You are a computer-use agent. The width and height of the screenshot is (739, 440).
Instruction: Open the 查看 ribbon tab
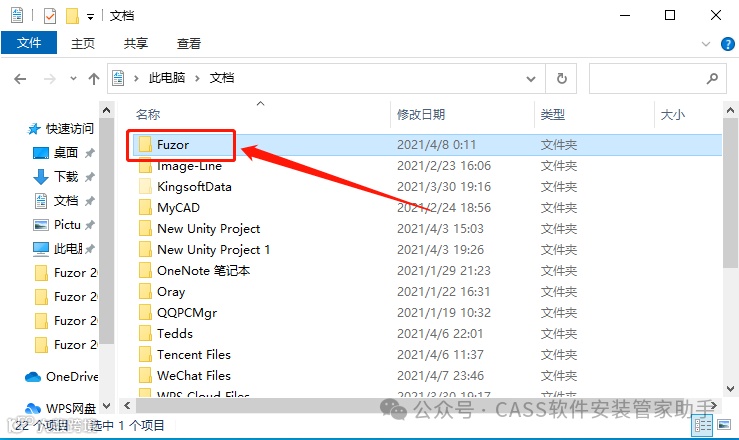pyautogui.click(x=189, y=43)
